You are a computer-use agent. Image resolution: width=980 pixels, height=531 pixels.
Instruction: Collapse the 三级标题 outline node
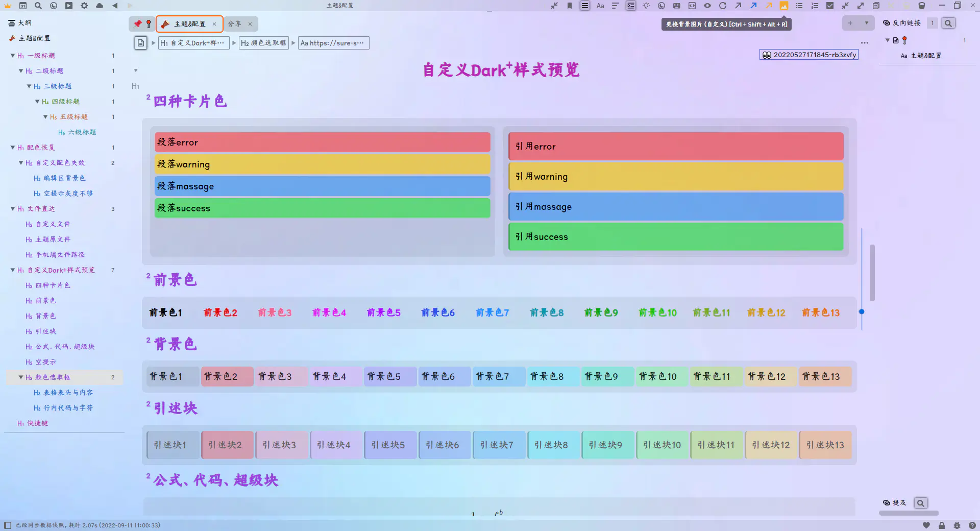[29, 86]
